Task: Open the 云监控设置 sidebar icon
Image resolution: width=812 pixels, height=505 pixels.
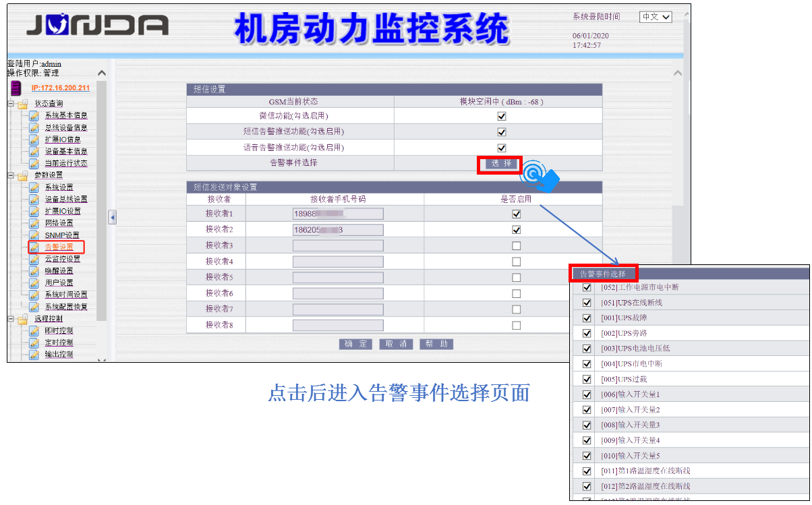Action: [33, 260]
